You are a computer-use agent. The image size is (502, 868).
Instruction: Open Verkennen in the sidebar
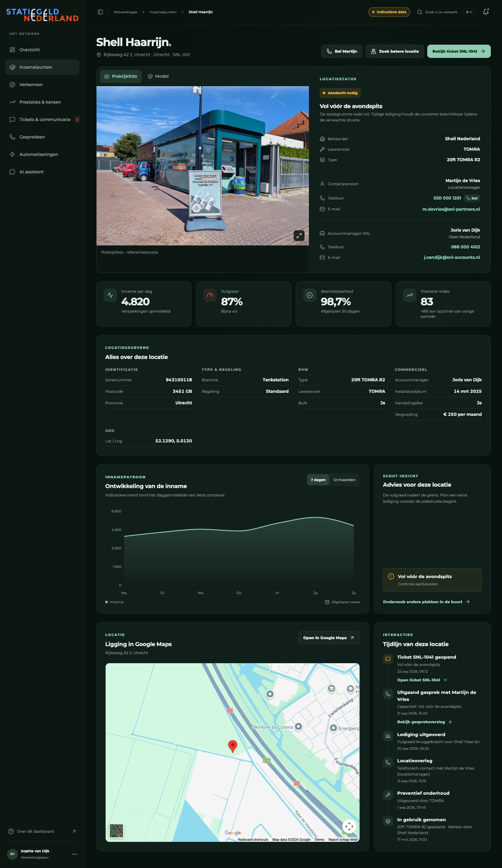pos(42,85)
